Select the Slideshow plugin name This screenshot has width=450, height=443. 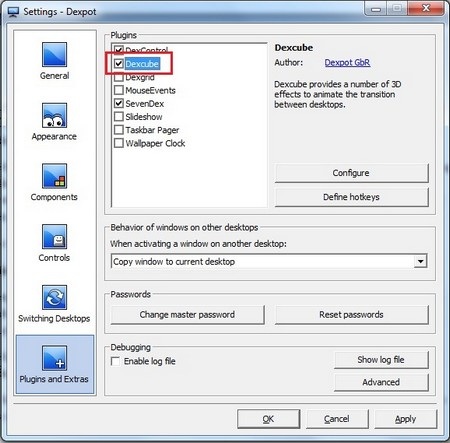144,117
